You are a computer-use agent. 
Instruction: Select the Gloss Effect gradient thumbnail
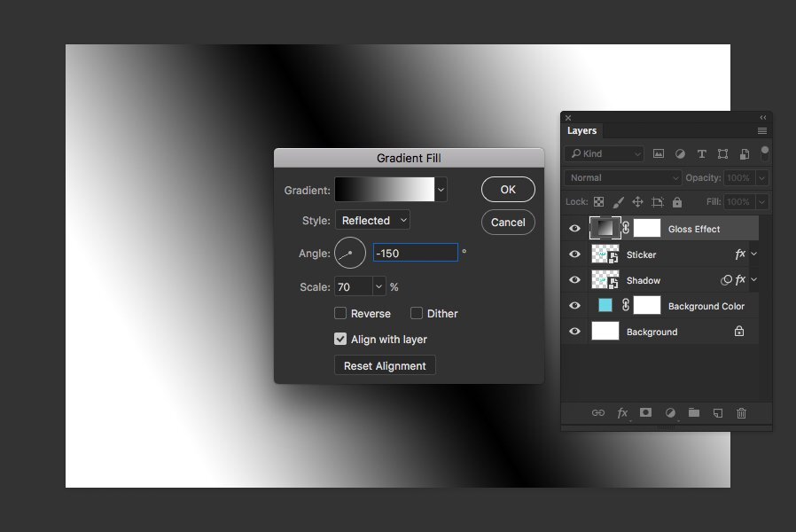coord(605,229)
